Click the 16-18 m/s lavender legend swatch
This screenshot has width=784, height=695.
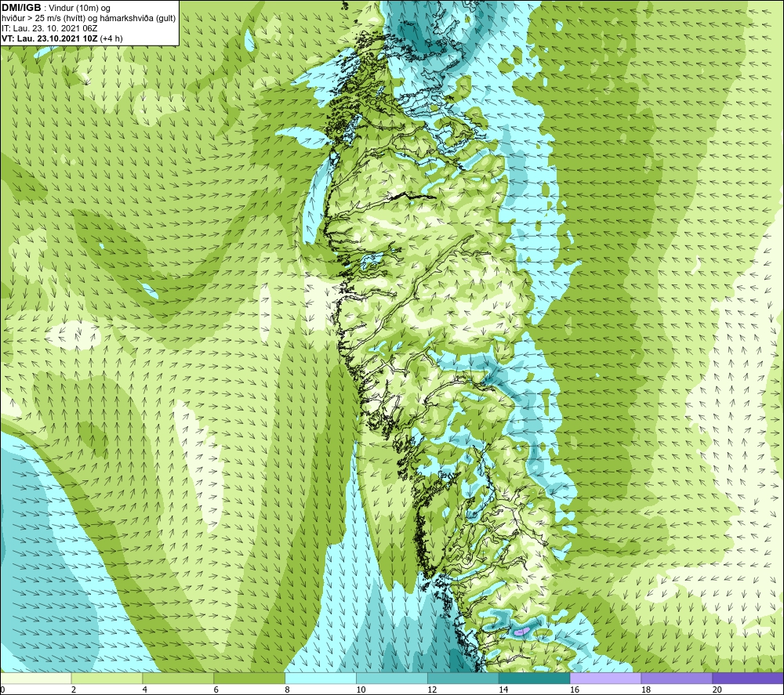[605, 678]
